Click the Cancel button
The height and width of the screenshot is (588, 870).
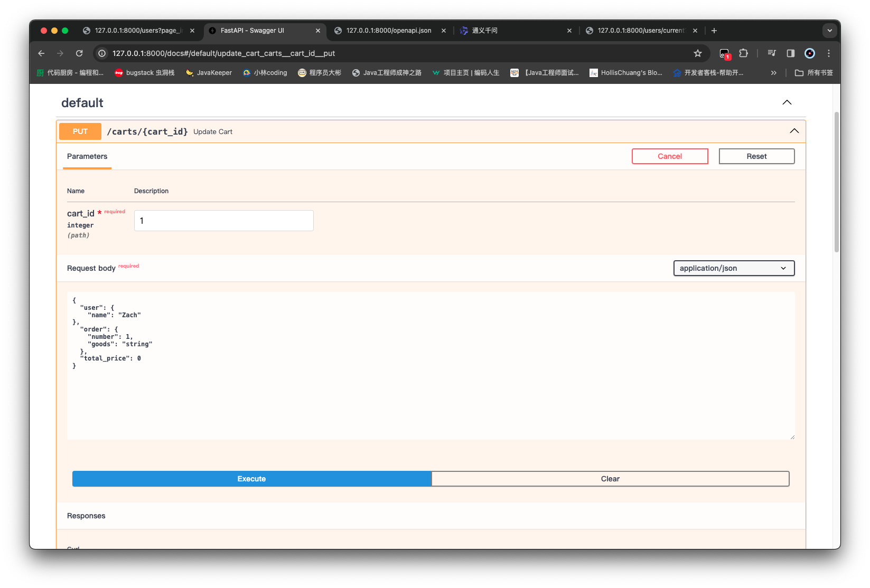[670, 156]
